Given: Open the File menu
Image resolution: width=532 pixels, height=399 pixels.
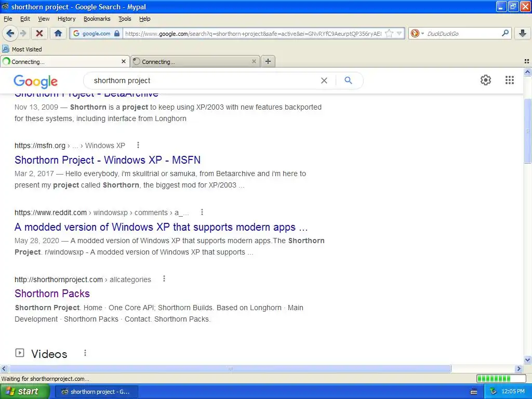Looking at the screenshot, I should [8, 19].
